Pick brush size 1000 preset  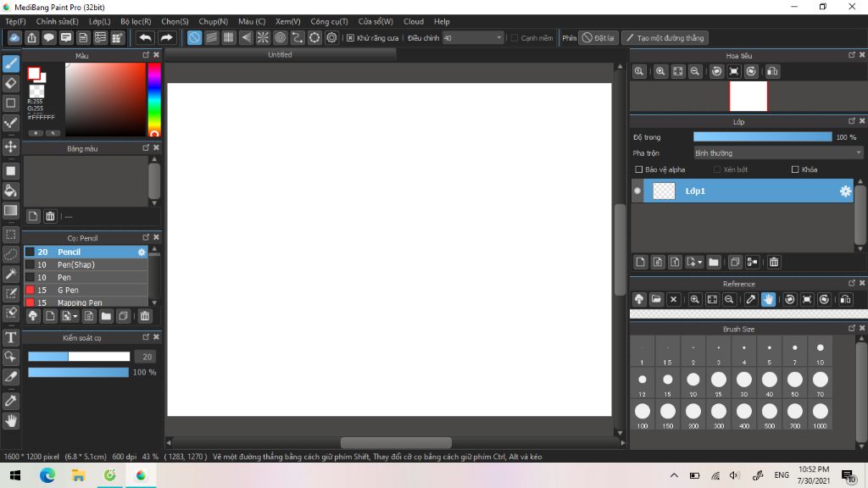(820, 415)
